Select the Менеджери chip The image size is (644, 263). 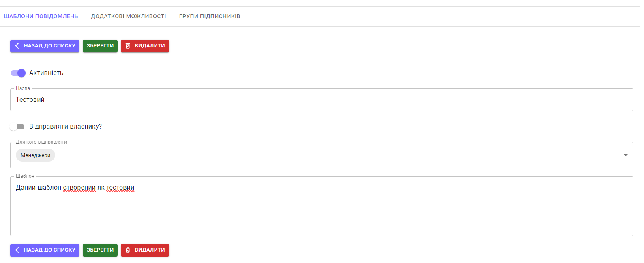(x=36, y=155)
